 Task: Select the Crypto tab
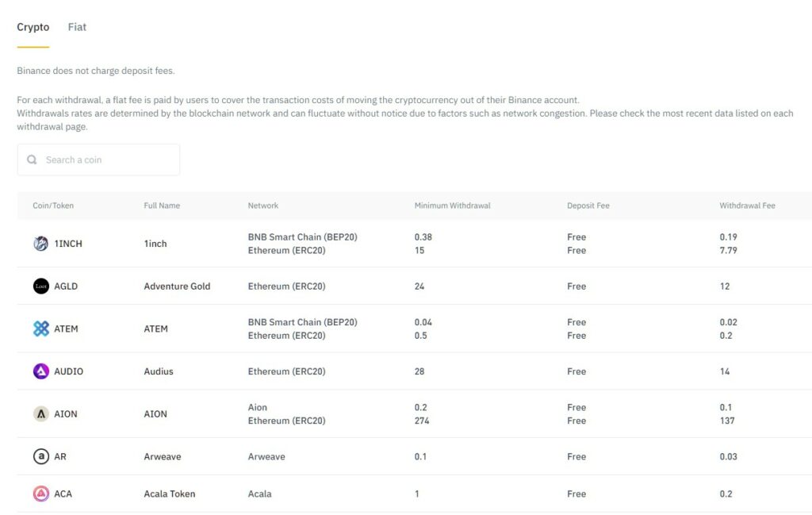click(33, 27)
